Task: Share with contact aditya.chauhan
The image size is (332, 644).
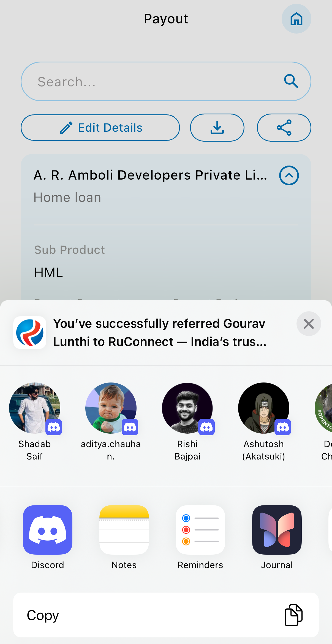Action: coord(111,408)
